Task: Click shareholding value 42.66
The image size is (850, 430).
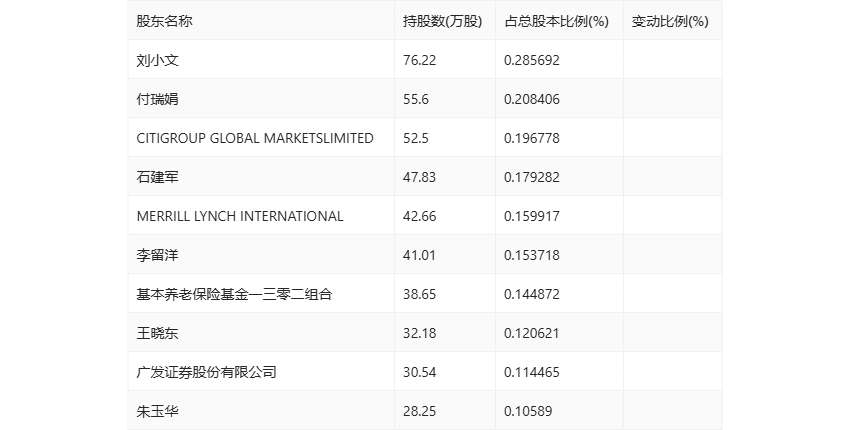Action: pyautogui.click(x=420, y=216)
